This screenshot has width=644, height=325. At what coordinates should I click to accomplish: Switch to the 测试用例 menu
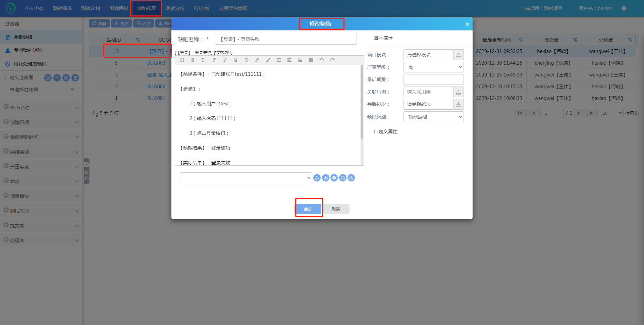coord(118,8)
